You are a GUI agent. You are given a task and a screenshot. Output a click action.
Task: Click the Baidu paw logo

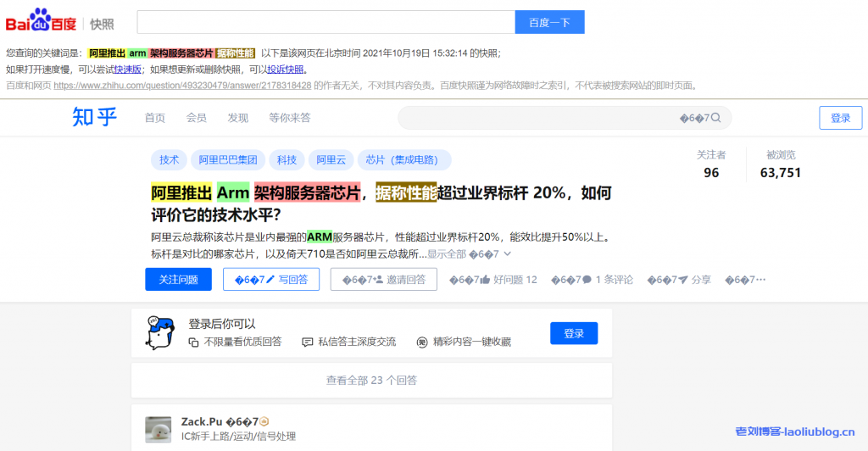click(x=41, y=21)
